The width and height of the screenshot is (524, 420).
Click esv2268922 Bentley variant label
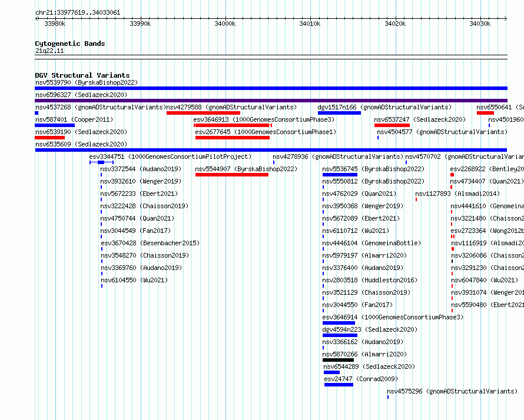[487, 169]
